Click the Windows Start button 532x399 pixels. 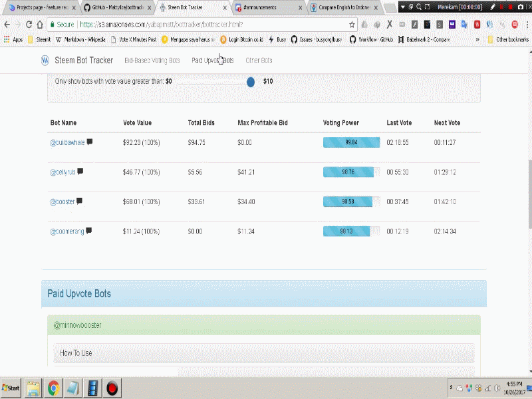pyautogui.click(x=11, y=388)
